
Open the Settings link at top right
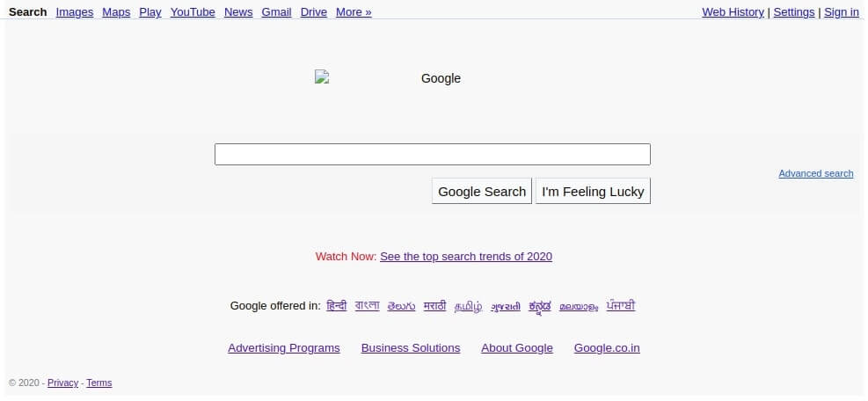(x=794, y=12)
